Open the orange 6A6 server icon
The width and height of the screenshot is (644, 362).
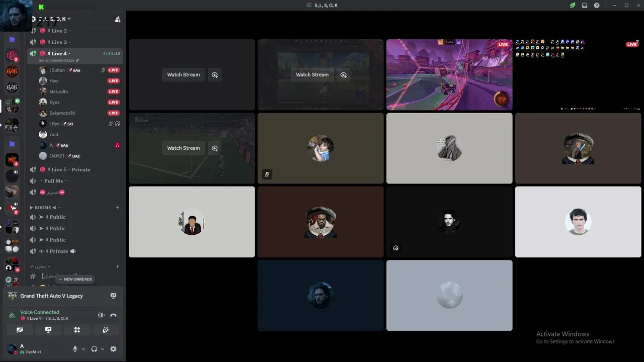tap(12, 72)
